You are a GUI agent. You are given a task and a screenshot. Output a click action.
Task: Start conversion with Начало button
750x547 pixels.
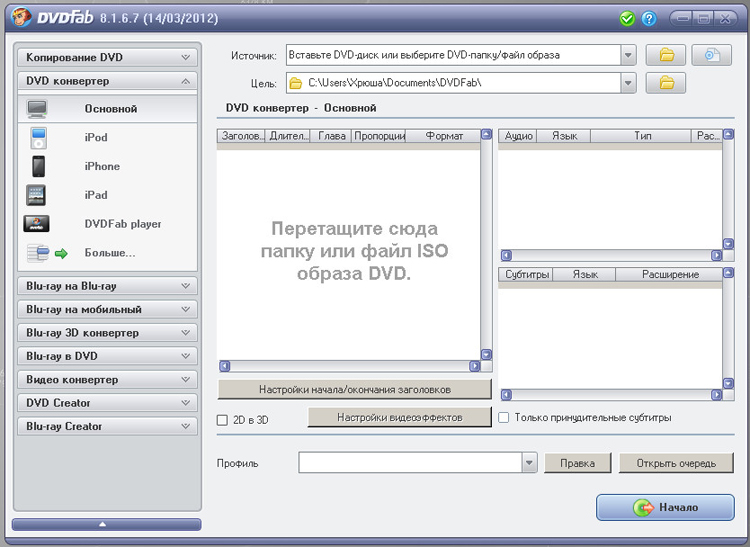pos(665,507)
